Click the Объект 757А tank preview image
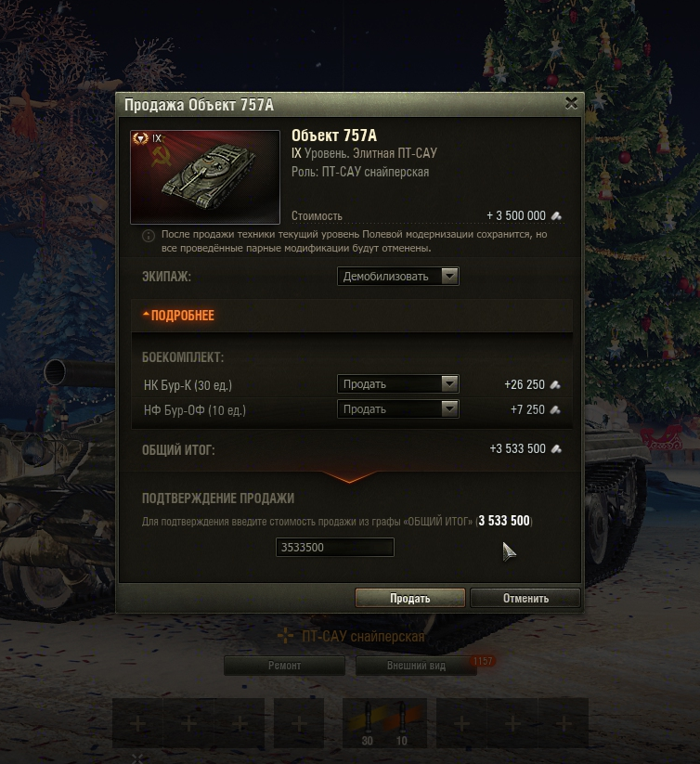The width and height of the screenshot is (700, 764). click(x=205, y=177)
